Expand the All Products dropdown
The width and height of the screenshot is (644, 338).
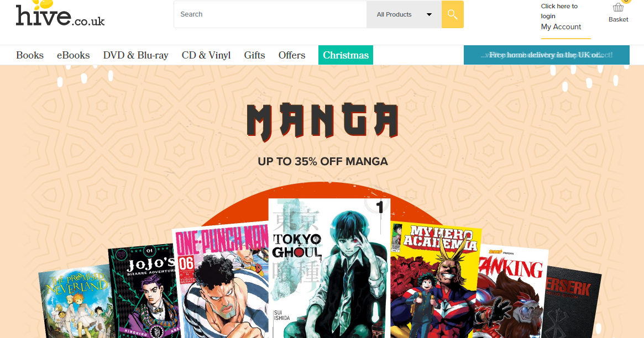tap(404, 14)
